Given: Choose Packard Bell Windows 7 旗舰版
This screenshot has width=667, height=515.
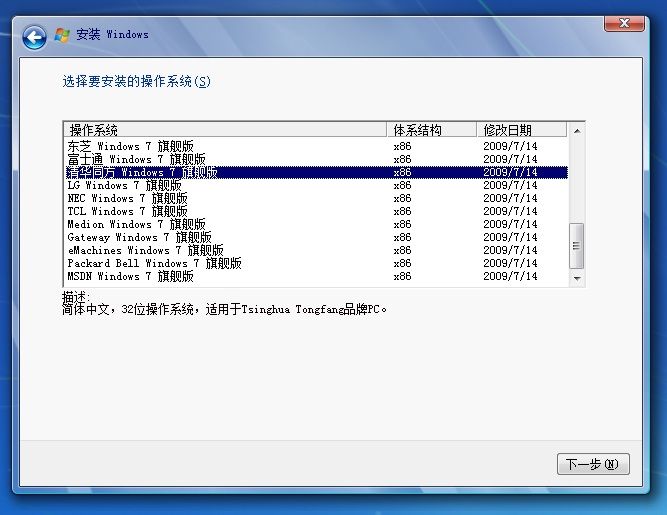Looking at the screenshot, I should [x=317, y=264].
